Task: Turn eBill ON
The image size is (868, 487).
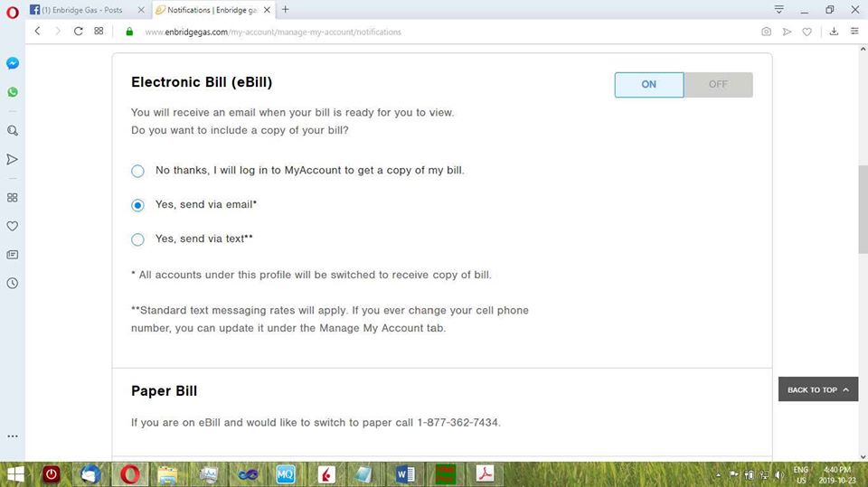Action: [x=648, y=84]
